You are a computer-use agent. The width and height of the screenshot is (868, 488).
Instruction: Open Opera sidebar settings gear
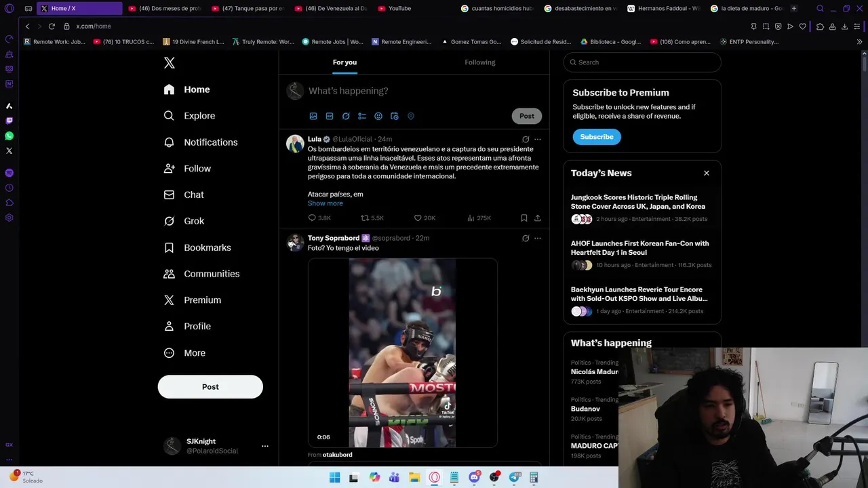pyautogui.click(x=9, y=218)
